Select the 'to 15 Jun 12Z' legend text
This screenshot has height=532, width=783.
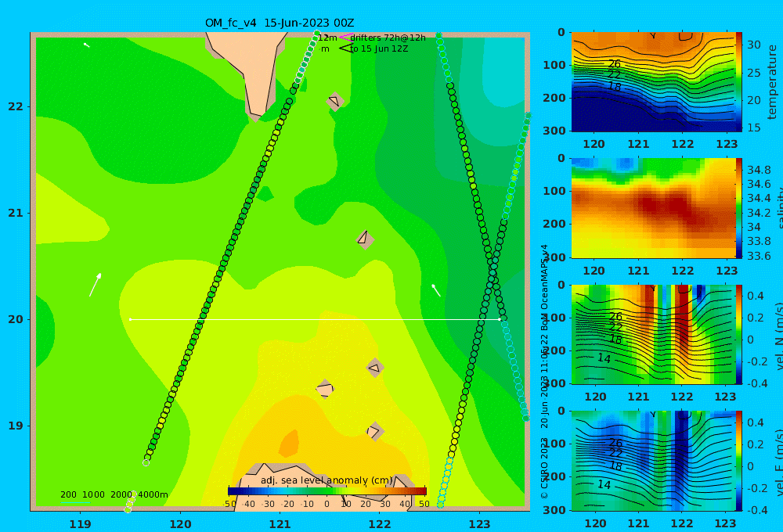tap(379, 49)
